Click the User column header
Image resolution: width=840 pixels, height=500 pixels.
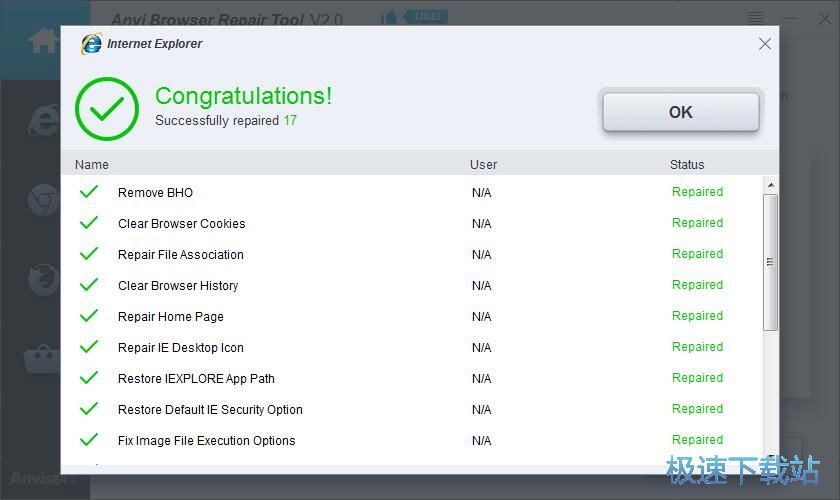483,165
